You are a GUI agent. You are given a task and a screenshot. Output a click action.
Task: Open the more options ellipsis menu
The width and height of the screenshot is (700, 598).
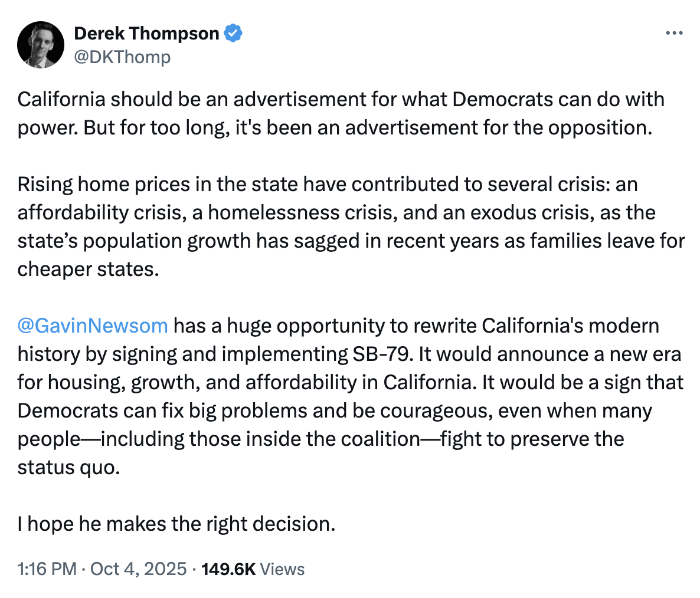(x=674, y=34)
